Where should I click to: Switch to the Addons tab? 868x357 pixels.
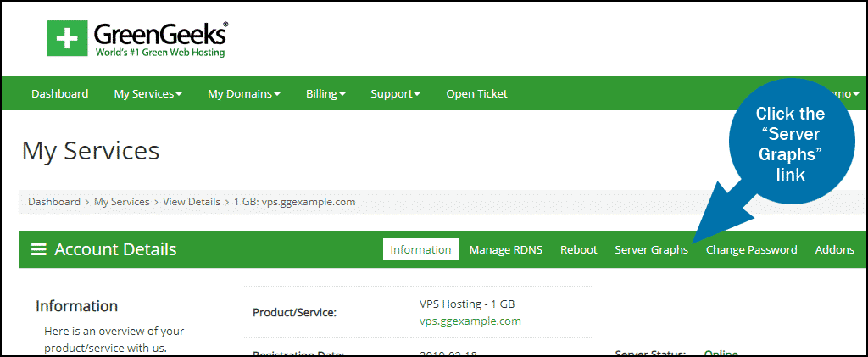pos(834,249)
